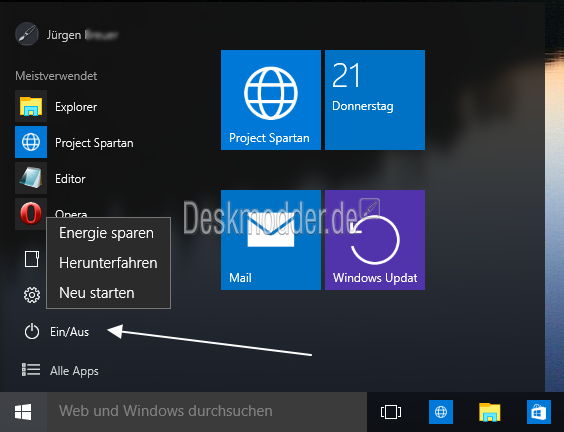Open the user account avatar picture

click(x=27, y=34)
